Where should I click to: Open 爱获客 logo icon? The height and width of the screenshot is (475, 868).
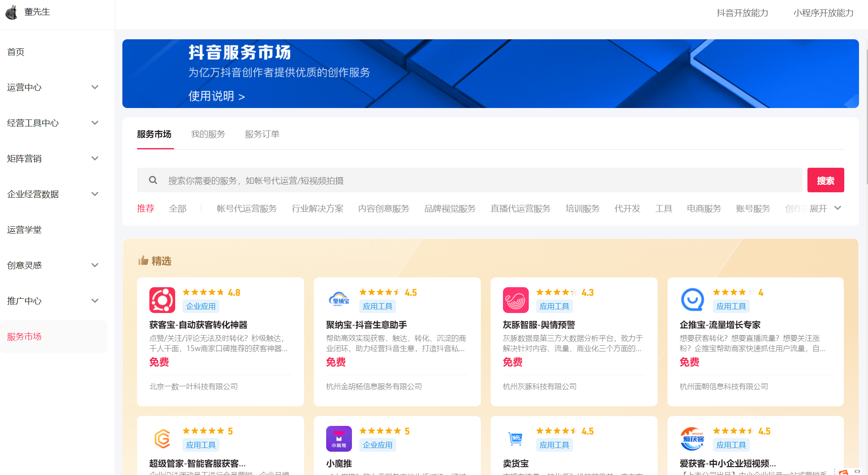(692, 439)
